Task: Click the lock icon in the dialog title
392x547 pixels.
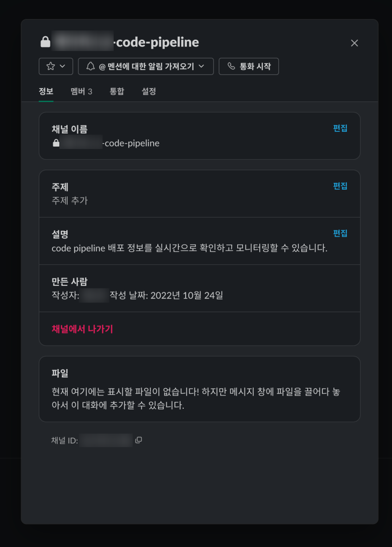Action: [45, 42]
